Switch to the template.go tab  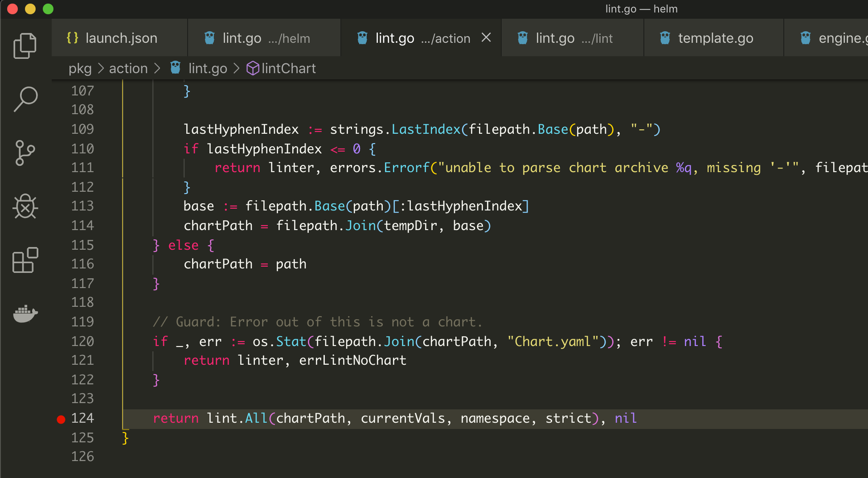click(x=714, y=38)
